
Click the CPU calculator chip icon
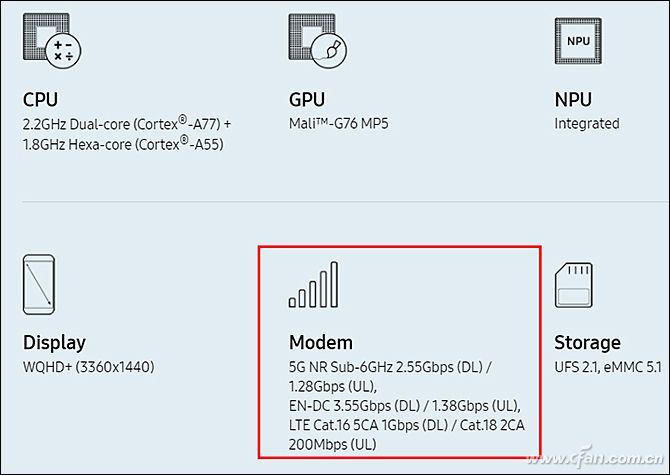(49, 40)
